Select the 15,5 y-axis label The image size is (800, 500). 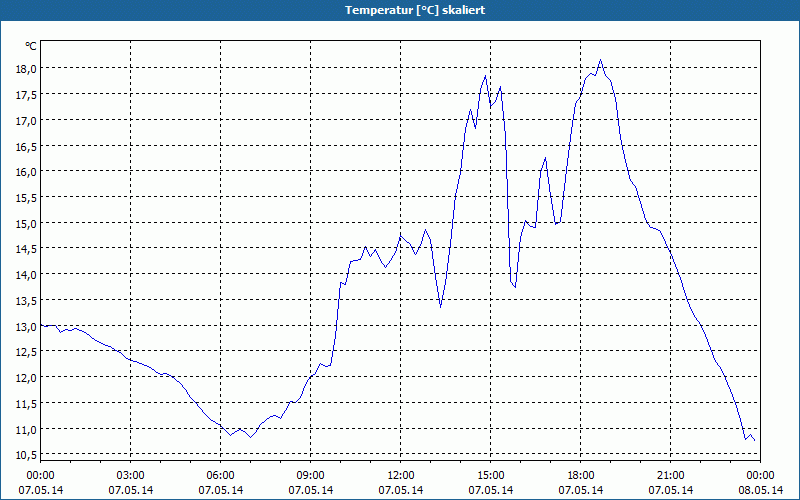click(26, 198)
